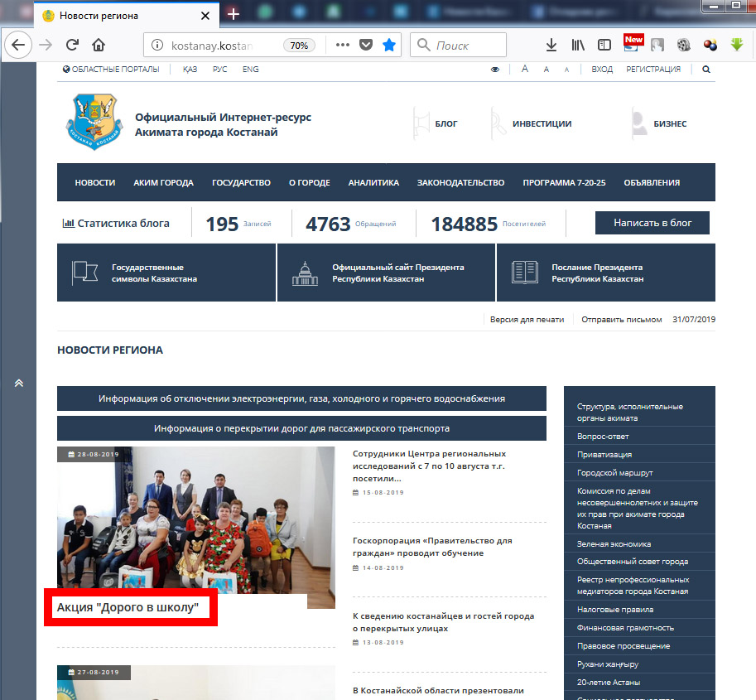Select the smallest font size A
The width and height of the screenshot is (756, 700).
[566, 70]
